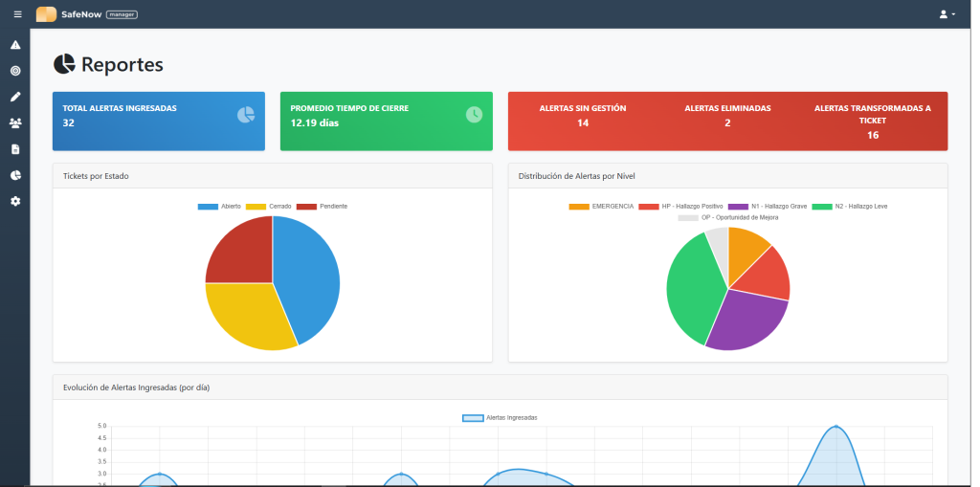Click the document file sidebar icon
980x487 pixels.
pyautogui.click(x=15, y=149)
